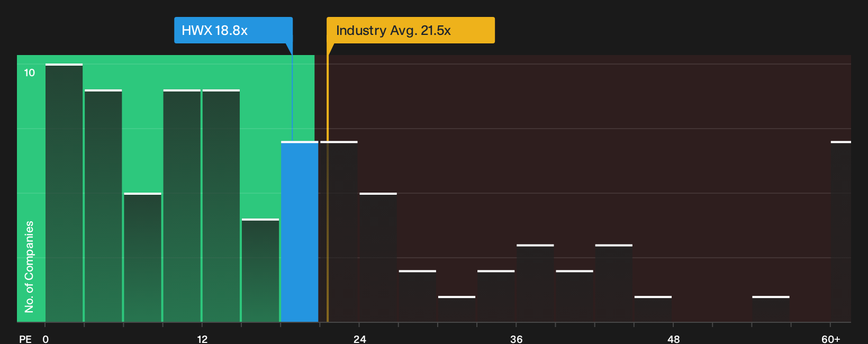Click the y-axis value 10
868x344 pixels.
point(30,73)
